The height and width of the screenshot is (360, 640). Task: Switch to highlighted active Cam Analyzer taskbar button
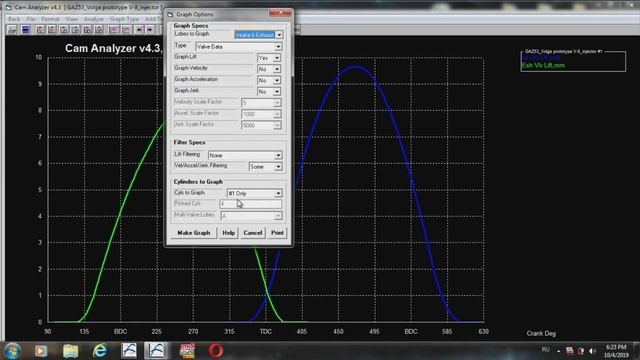(156, 351)
